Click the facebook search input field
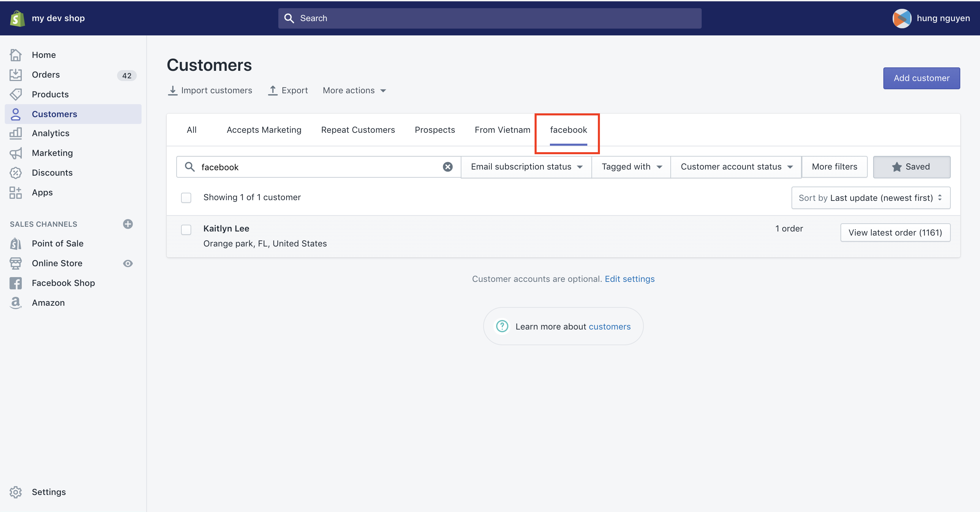The width and height of the screenshot is (980, 512). click(x=317, y=167)
